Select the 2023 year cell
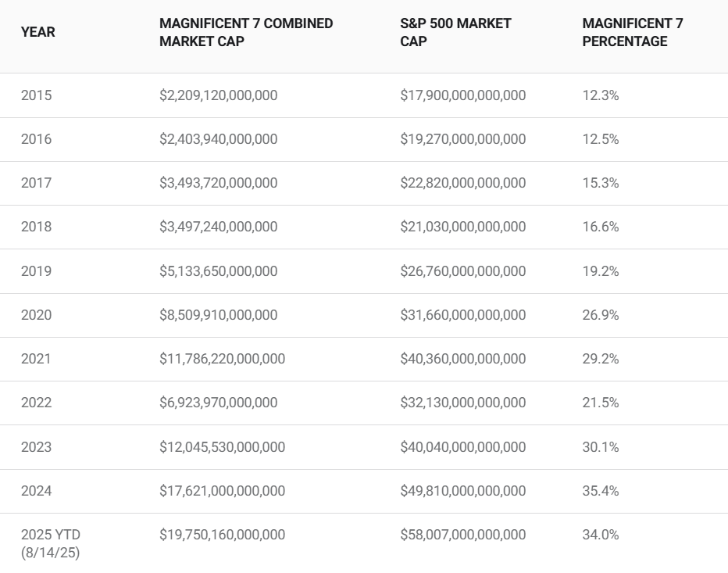 tap(36, 446)
